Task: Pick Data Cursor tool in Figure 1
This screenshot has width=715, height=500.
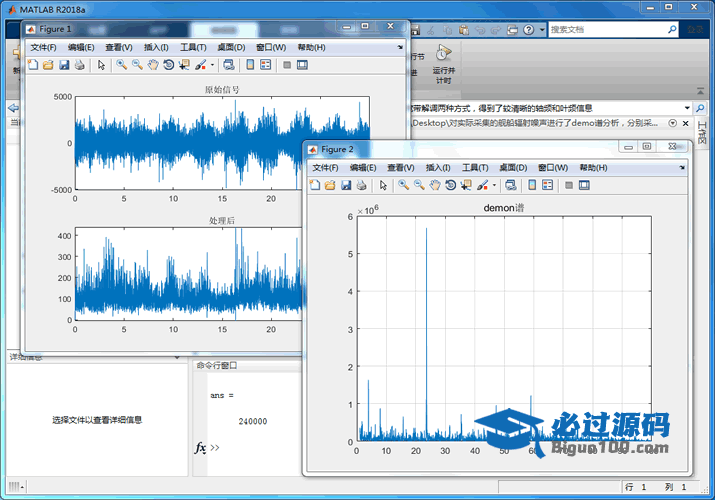Action: tap(184, 65)
